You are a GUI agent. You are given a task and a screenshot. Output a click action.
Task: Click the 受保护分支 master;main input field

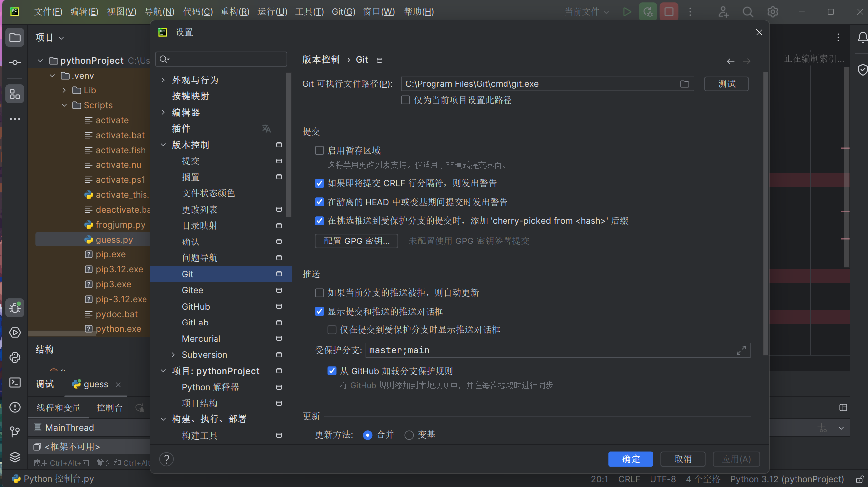pos(558,350)
